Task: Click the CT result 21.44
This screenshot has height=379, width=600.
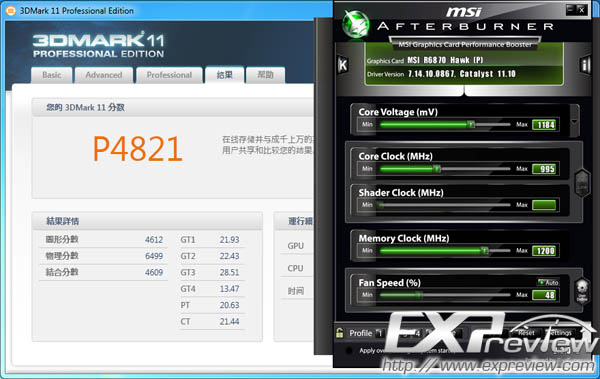Action: point(229,322)
